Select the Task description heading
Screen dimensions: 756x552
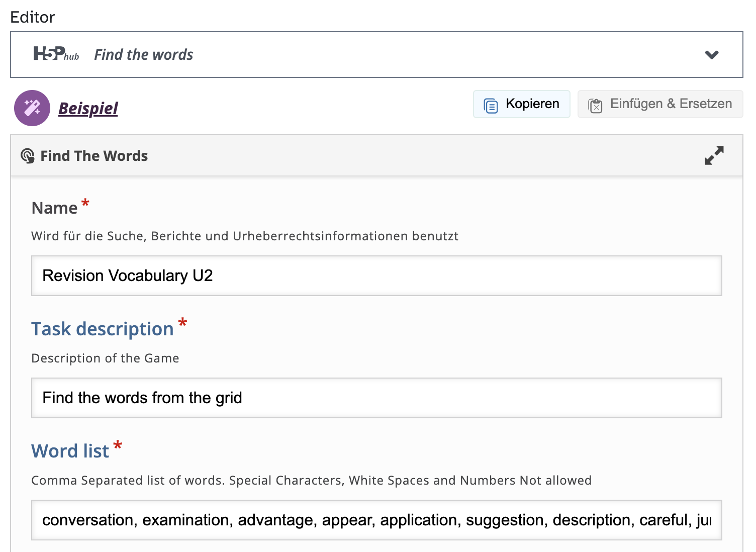tap(103, 329)
